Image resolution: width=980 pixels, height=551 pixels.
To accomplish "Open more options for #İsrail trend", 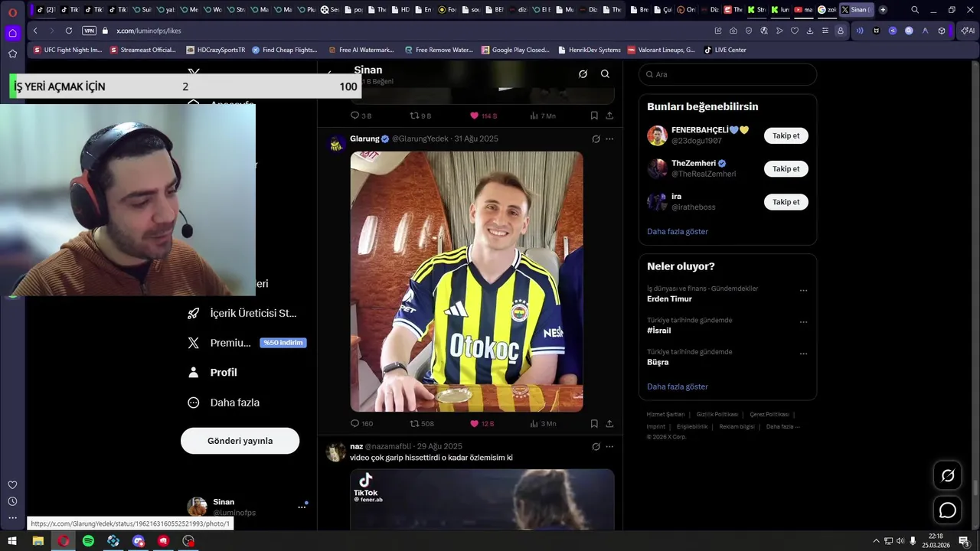I will pos(803,321).
